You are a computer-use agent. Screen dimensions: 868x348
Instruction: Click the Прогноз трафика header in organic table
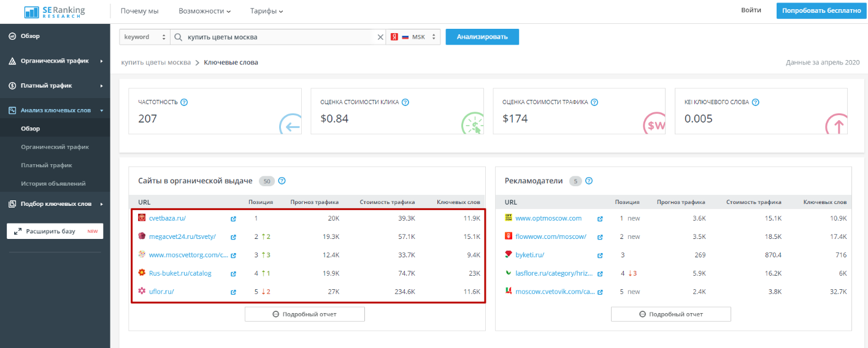pyautogui.click(x=315, y=202)
